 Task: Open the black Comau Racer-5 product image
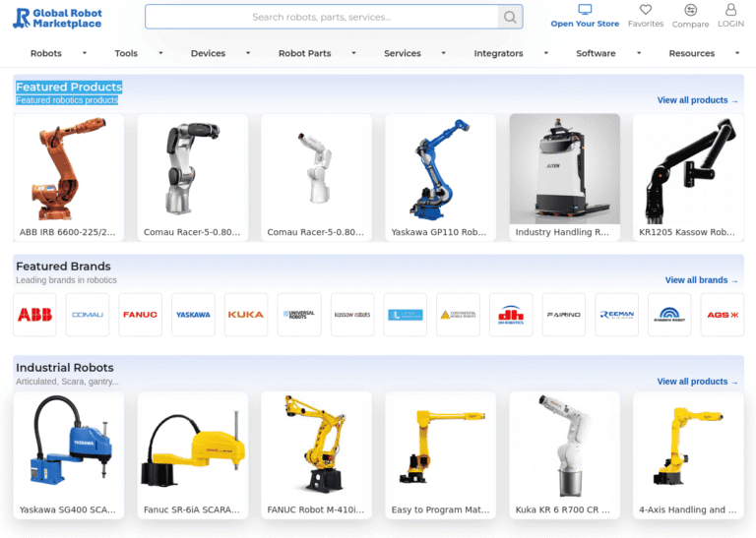[193, 169]
